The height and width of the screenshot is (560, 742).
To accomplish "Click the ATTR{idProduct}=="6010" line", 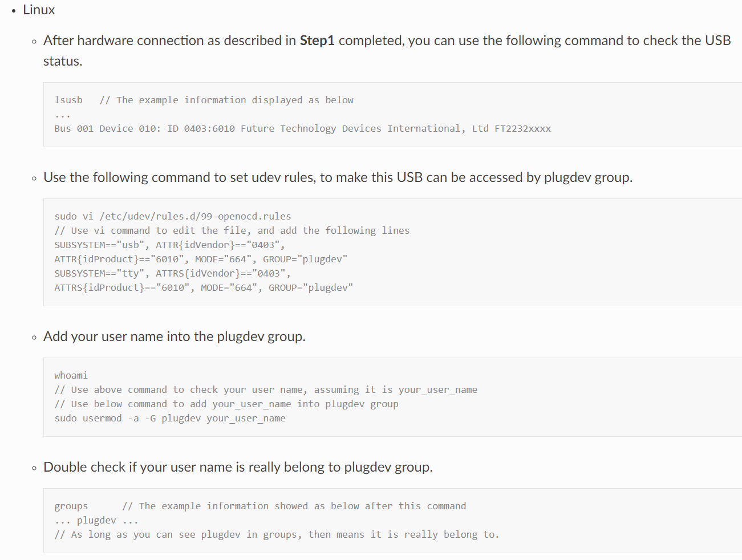I will 201,259.
